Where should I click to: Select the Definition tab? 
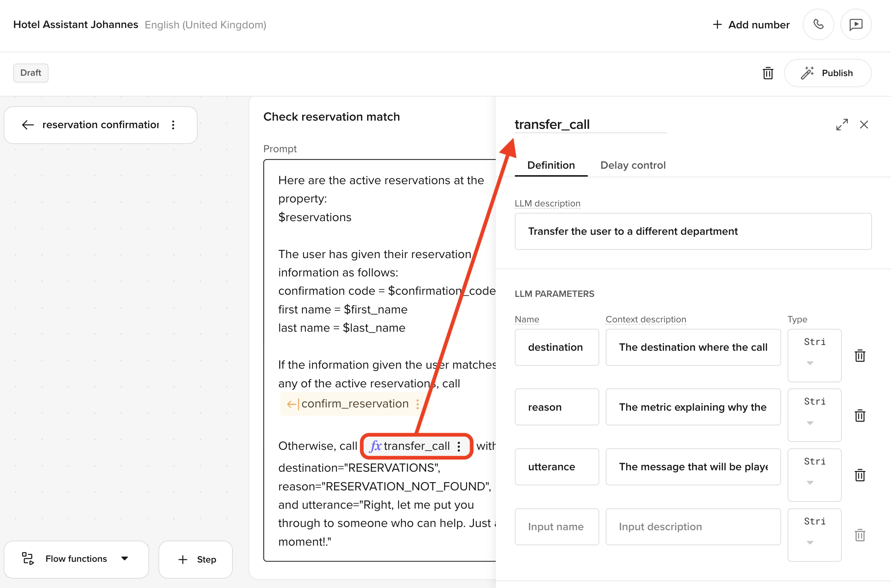(x=551, y=165)
